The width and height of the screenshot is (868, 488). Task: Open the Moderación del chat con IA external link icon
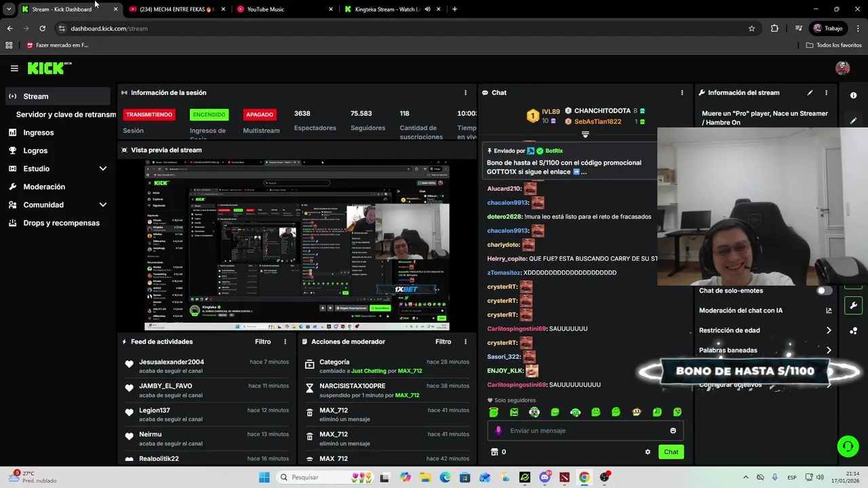[829, 310]
